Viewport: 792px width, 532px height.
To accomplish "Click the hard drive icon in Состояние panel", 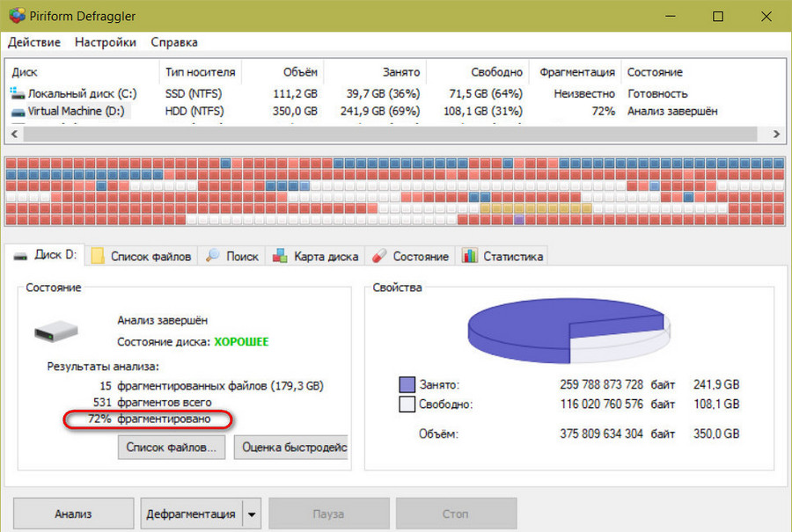I will (56, 332).
